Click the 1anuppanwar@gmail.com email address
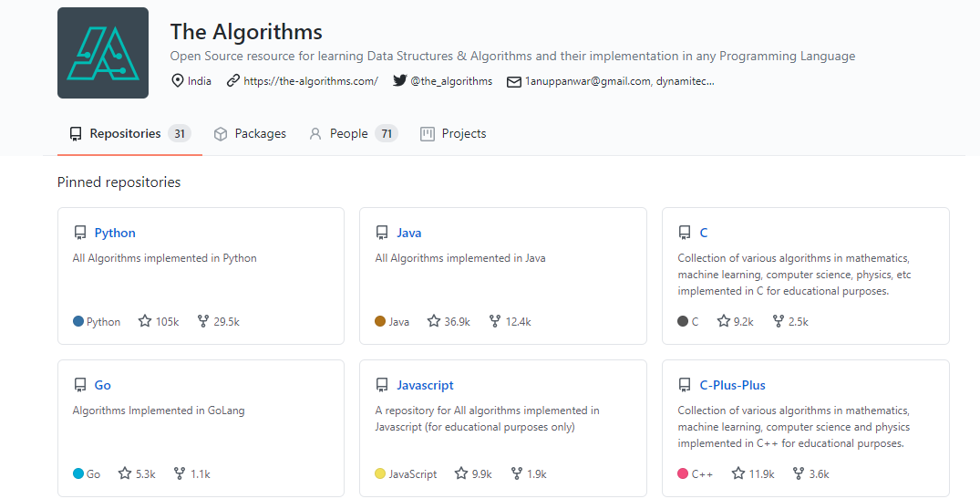The height and width of the screenshot is (499, 980). tap(587, 81)
